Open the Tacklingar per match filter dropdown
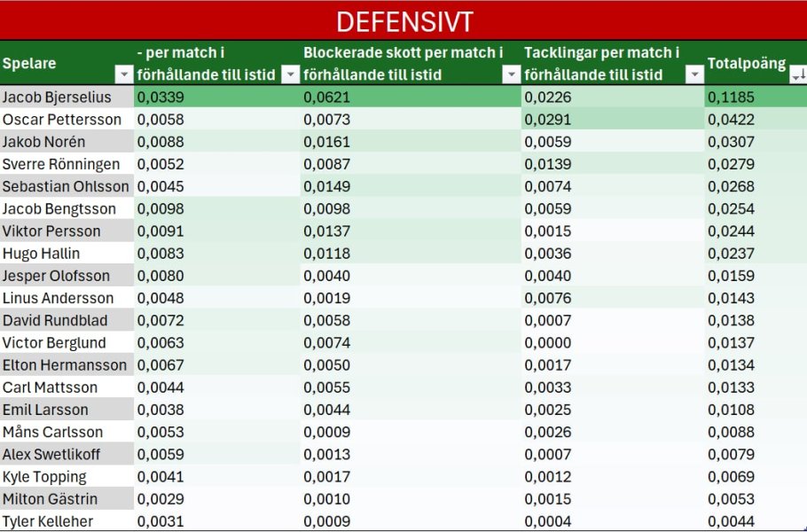The image size is (807, 532). point(694,75)
